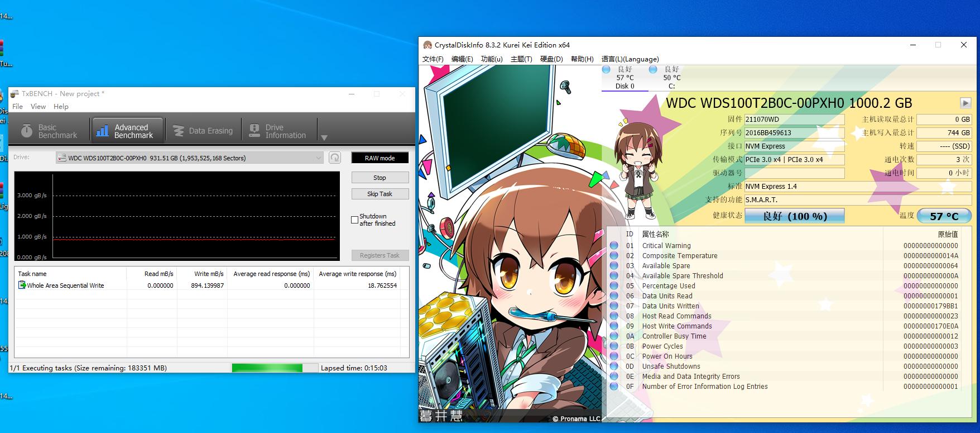
Task: Click the Advanced Benchmark bar chart icon
Action: (x=102, y=131)
